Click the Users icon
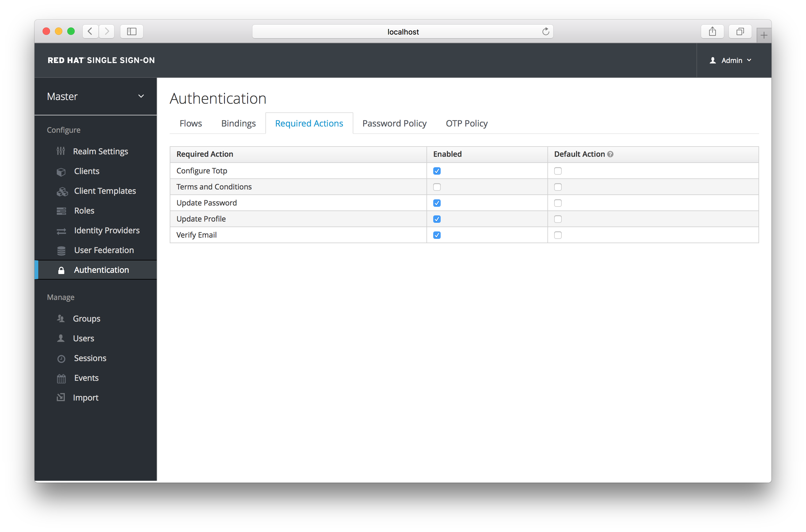This screenshot has height=532, width=806. [60, 339]
